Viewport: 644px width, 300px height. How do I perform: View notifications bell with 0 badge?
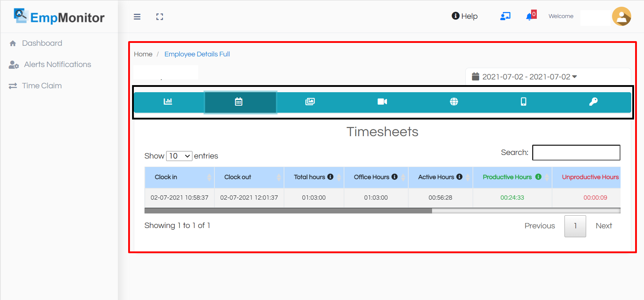[x=531, y=16]
